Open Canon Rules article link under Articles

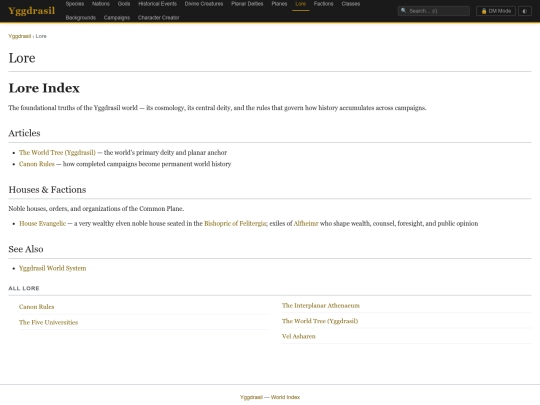point(37,164)
